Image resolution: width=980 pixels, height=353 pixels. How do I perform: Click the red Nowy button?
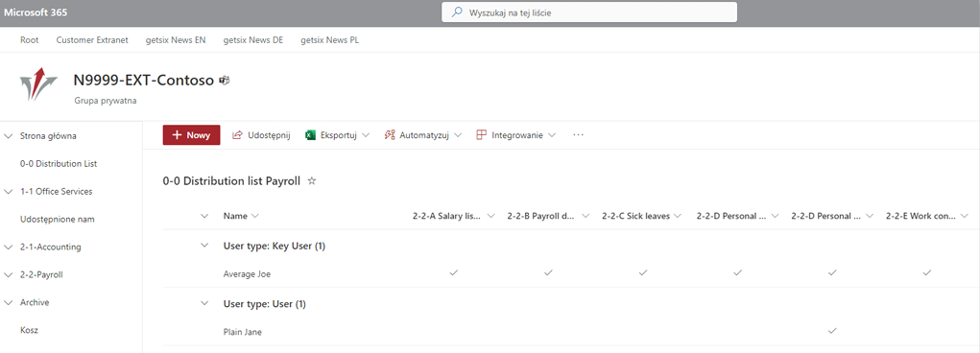point(191,135)
